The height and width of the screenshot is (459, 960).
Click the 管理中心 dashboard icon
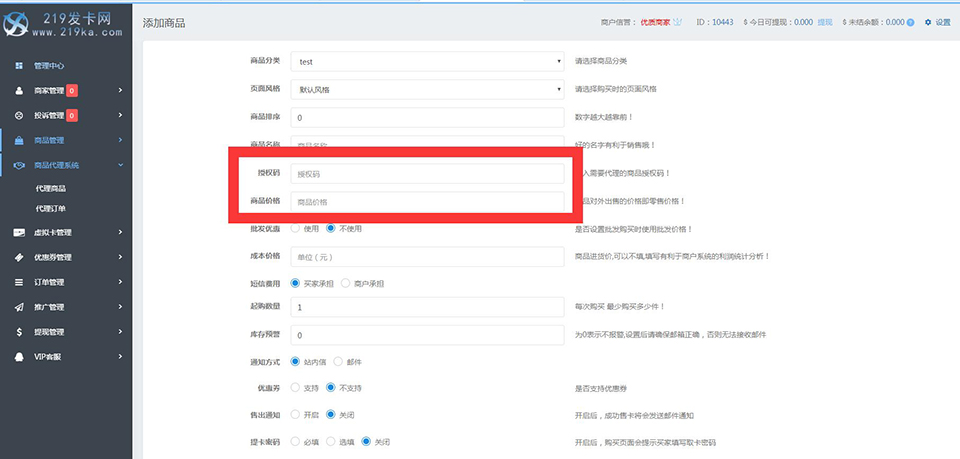pyautogui.click(x=20, y=66)
